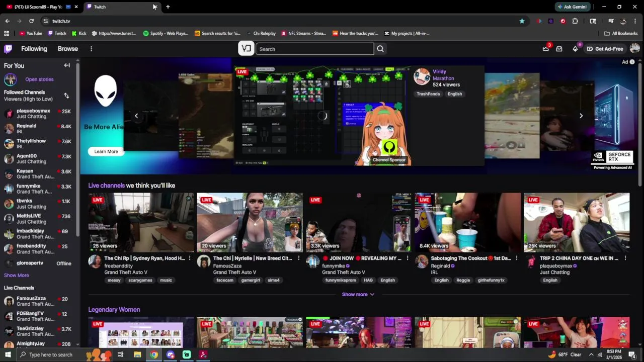The image size is (644, 362).
Task: Go to next carousel stream arrow
Action: 581,116
